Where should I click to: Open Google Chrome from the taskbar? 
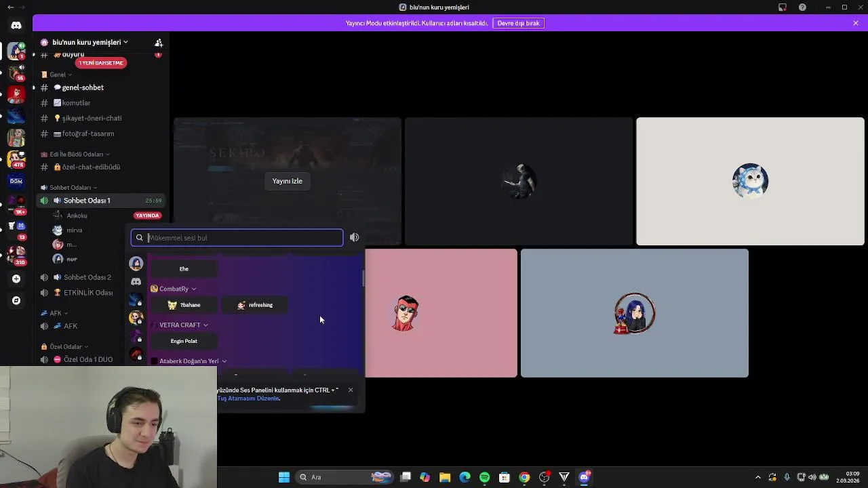524,477
